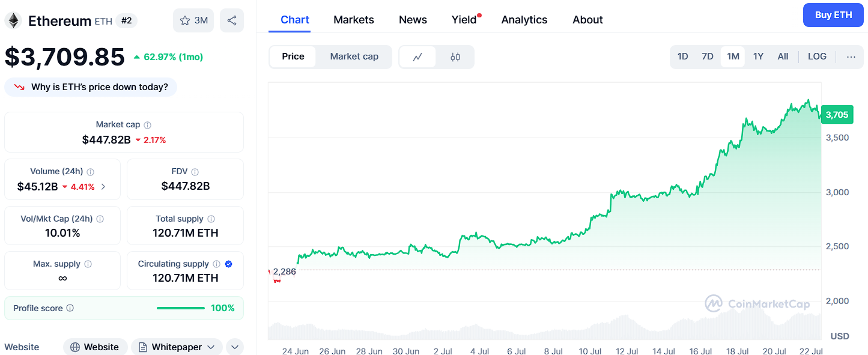This screenshot has width=868, height=355.
Task: Expand the Whitepaper dropdown arrow
Action: (x=211, y=347)
